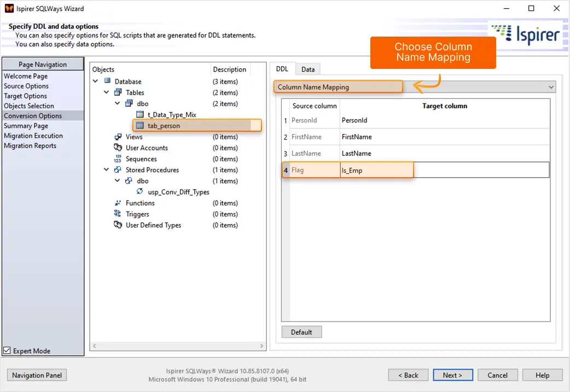Click the Stored Procedures icon
This screenshot has height=392, width=570.
(x=118, y=169)
